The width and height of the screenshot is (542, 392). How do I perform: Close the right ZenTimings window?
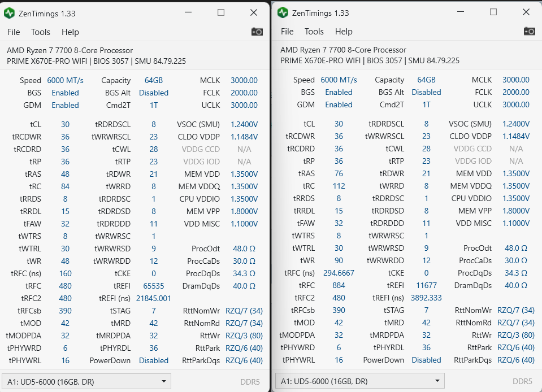[x=526, y=12]
